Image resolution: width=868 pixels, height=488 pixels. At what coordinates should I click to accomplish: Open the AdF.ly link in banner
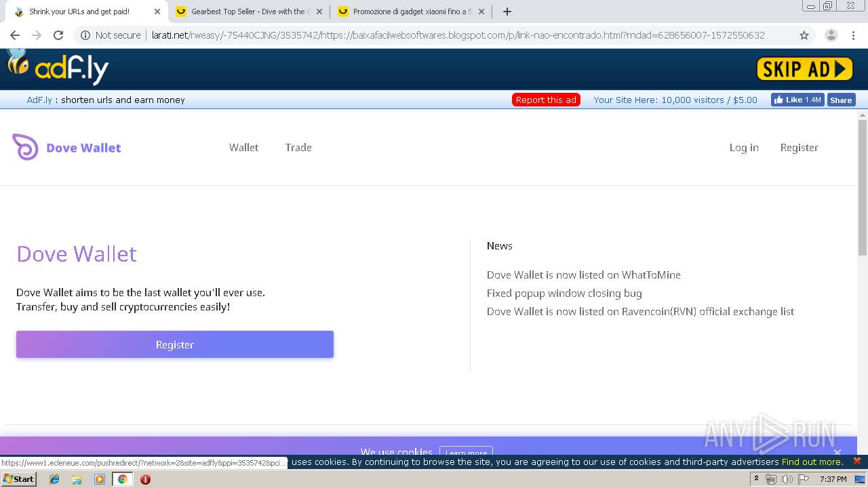click(39, 100)
